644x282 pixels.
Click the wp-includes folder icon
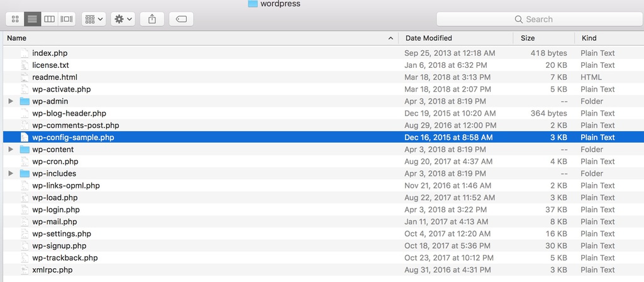[x=25, y=174]
